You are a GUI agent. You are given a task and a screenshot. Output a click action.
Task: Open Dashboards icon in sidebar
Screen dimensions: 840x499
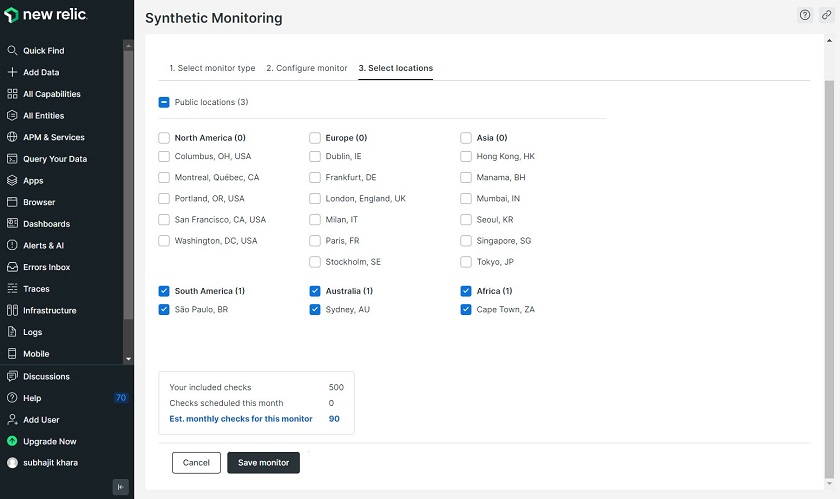click(x=12, y=224)
